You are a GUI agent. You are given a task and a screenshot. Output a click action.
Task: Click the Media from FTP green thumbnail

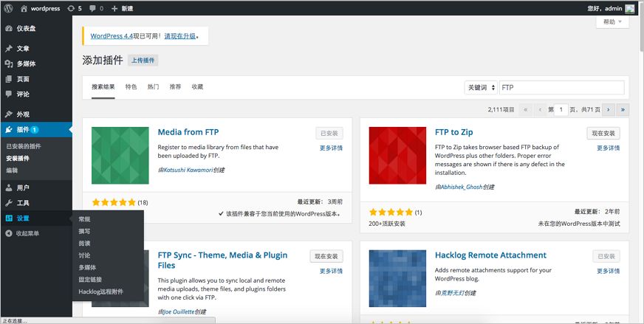point(120,155)
